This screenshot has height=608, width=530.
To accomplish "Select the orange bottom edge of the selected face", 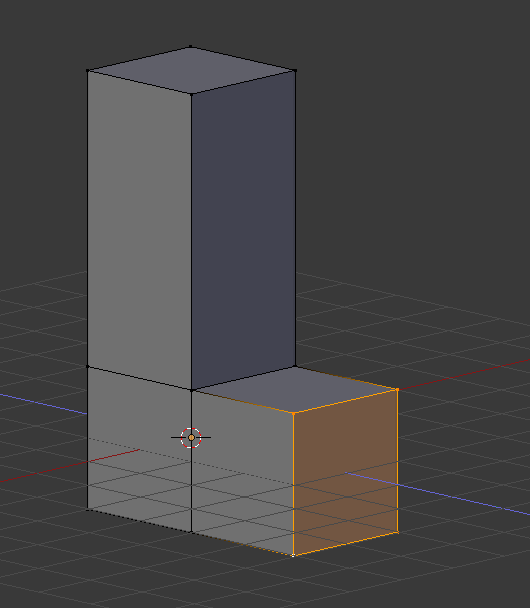I will (x=346, y=544).
